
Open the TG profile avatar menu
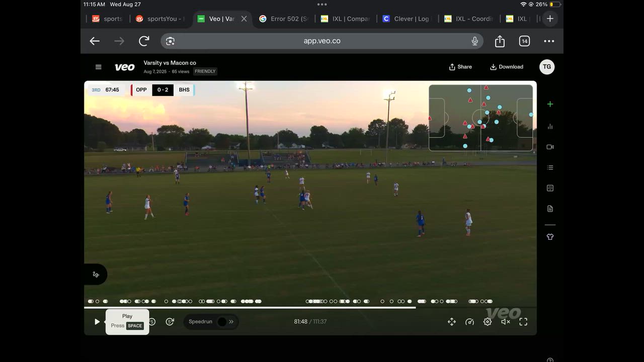point(547,67)
